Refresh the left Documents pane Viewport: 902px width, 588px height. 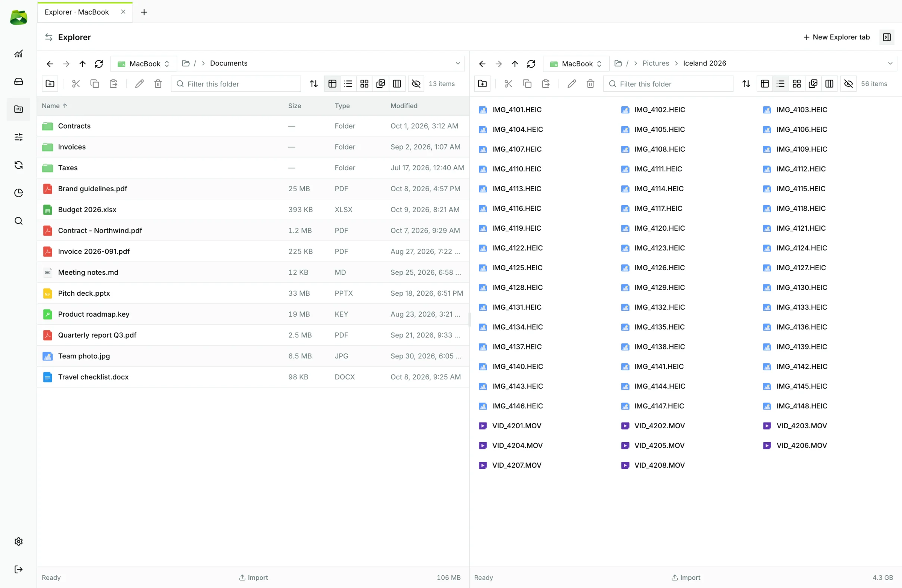coord(99,63)
